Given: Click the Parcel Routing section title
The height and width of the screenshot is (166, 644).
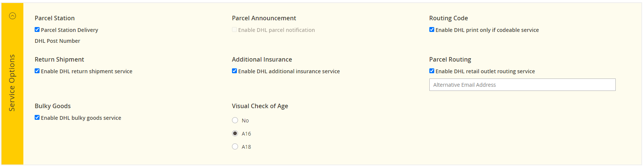Looking at the screenshot, I should (450, 59).
